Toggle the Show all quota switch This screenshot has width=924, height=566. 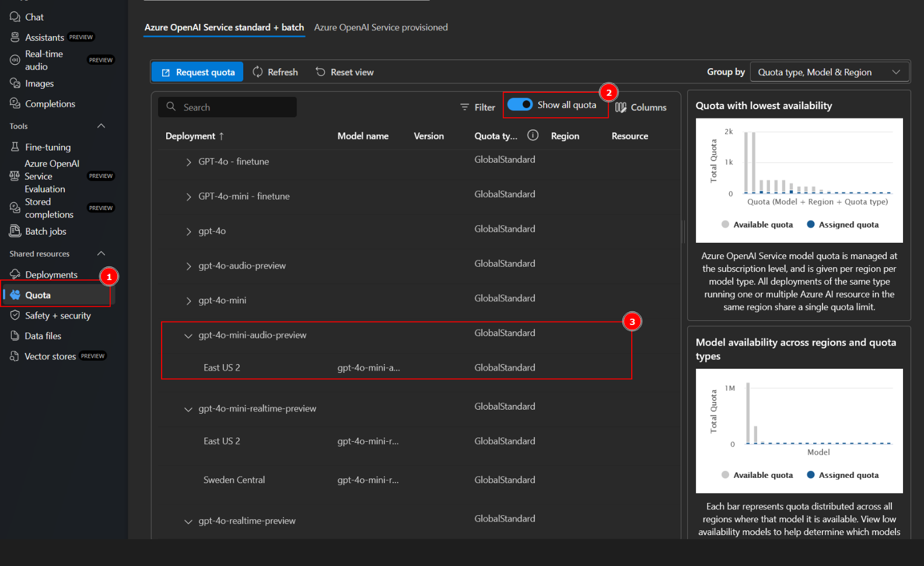click(520, 104)
